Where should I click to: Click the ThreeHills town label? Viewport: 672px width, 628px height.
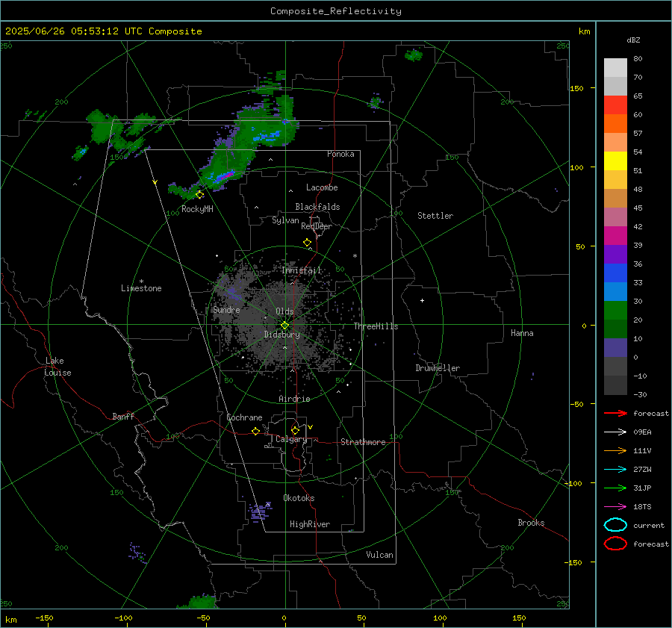pyautogui.click(x=376, y=326)
